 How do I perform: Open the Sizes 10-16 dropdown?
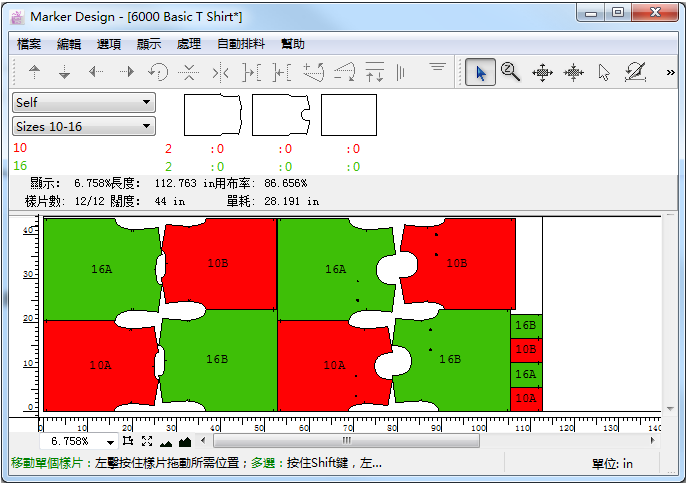84,126
